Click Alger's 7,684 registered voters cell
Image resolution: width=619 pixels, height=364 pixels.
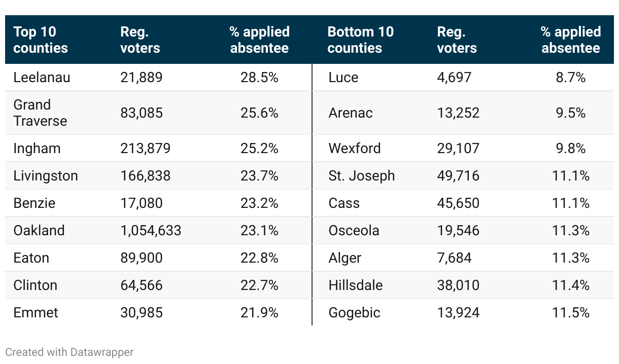[x=454, y=258]
